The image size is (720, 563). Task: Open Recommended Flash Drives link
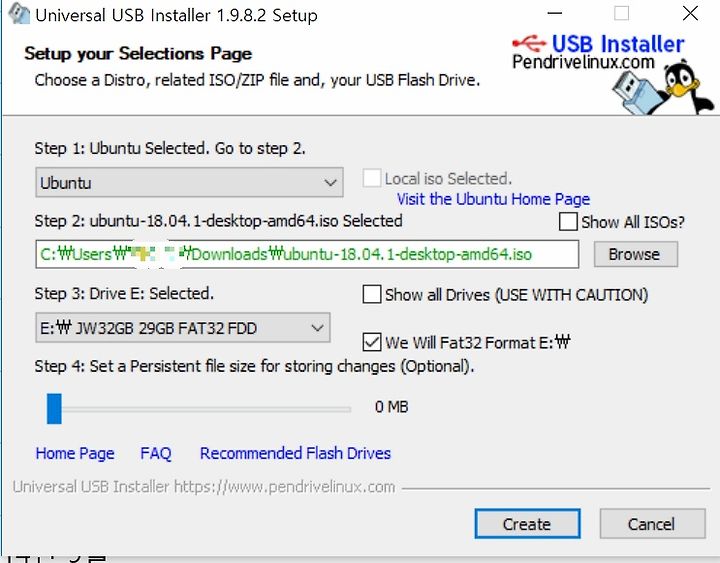point(295,453)
